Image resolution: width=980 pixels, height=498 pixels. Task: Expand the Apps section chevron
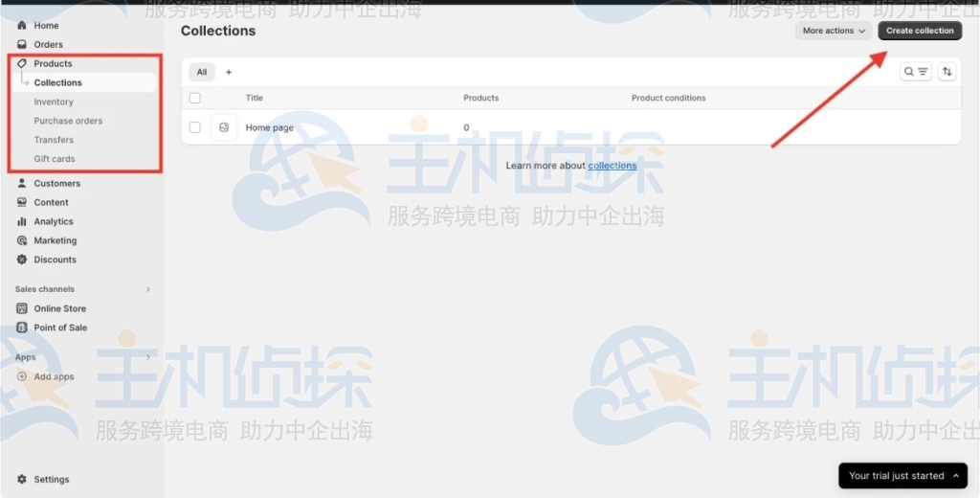pos(148,357)
